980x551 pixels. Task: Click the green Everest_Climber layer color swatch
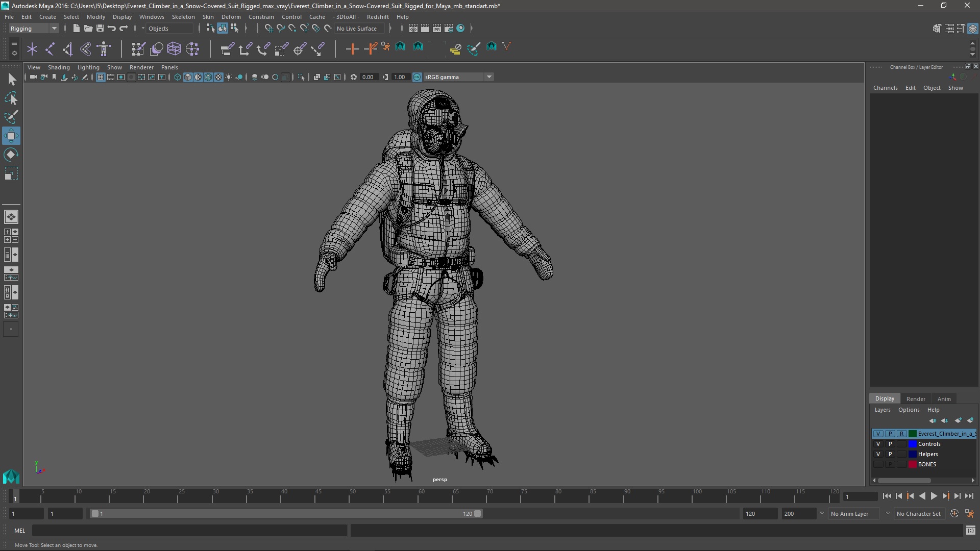(912, 434)
